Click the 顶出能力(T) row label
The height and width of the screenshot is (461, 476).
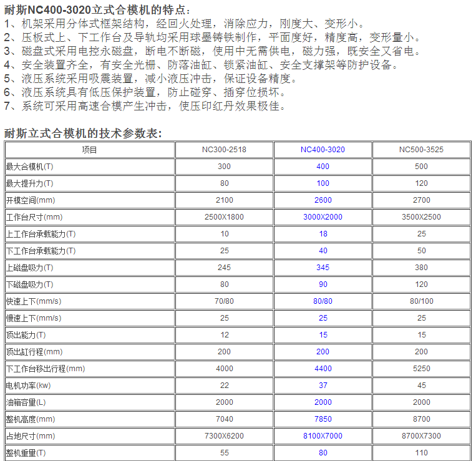[x=26, y=335]
